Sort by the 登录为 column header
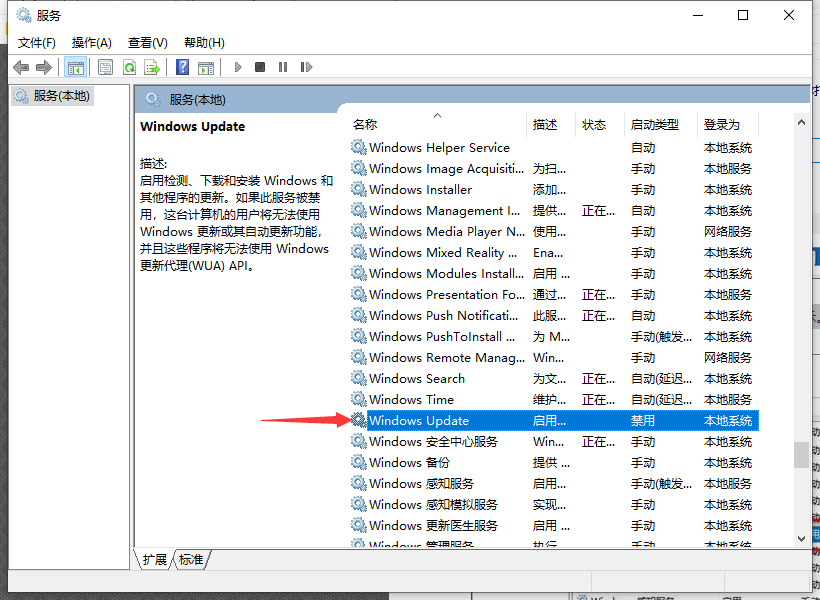This screenshot has width=820, height=600. coord(728,124)
